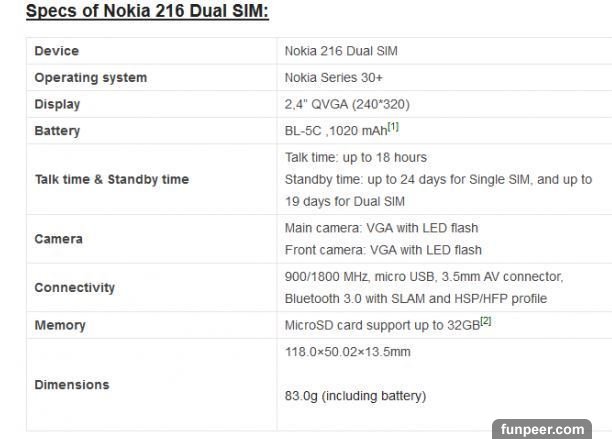
Task: Click the Specs of Nokia 216 heading
Action: [x=146, y=13]
